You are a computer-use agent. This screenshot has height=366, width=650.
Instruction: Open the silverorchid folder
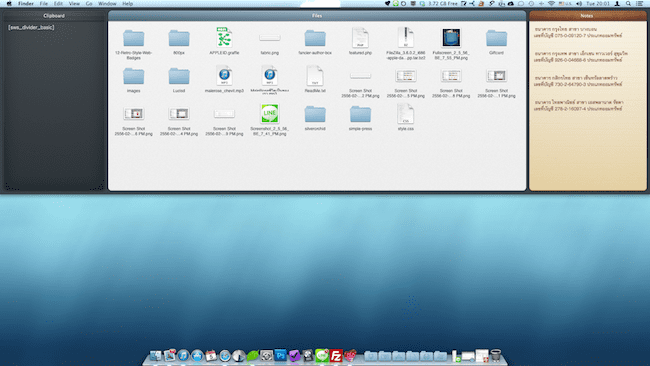(315, 114)
